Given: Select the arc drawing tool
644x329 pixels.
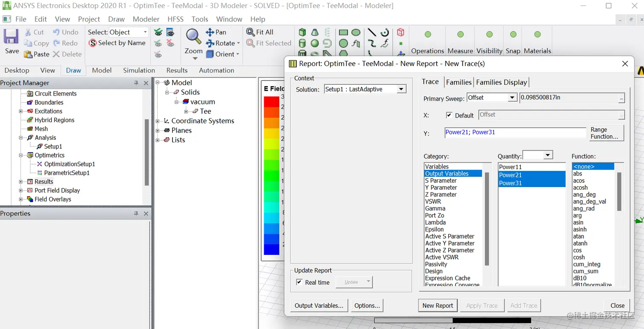Looking at the screenshot, I should pos(385,32).
